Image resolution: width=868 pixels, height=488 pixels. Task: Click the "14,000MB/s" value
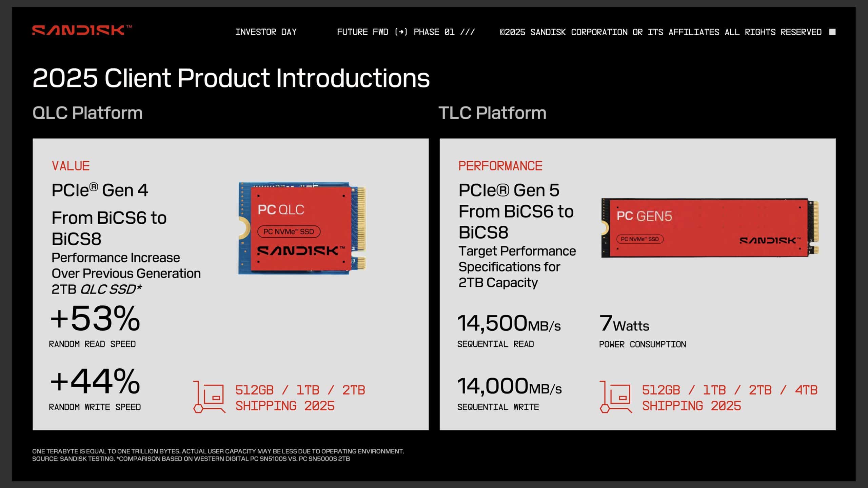(x=509, y=386)
